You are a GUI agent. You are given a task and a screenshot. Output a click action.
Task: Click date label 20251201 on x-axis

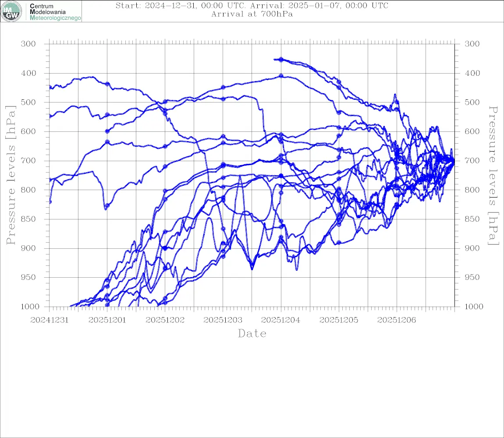click(107, 320)
